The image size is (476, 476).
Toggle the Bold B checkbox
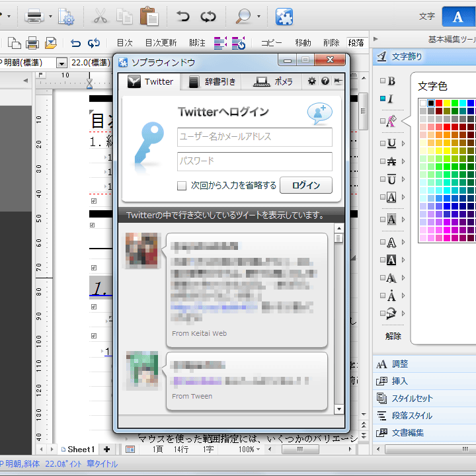tap(383, 81)
